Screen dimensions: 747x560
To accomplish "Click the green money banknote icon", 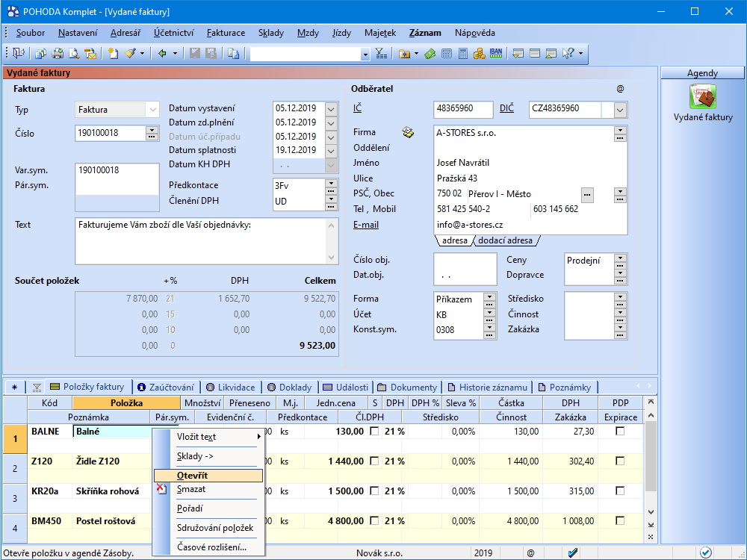I will pos(430,53).
